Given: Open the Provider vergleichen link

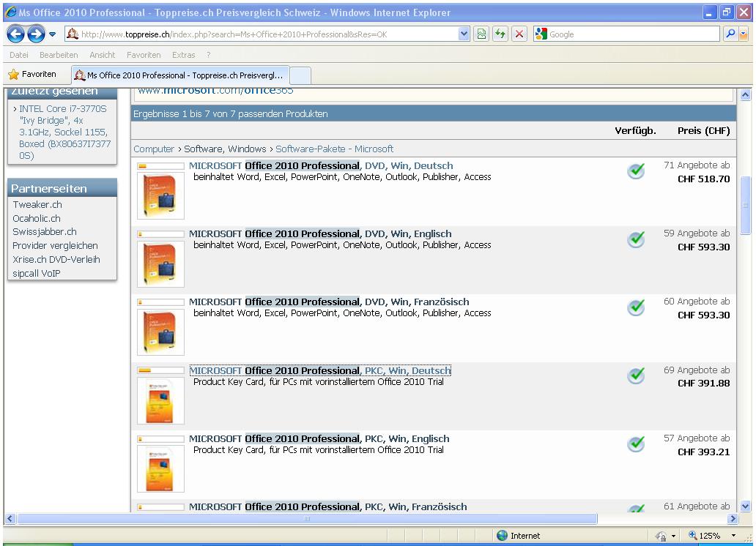Looking at the screenshot, I should 55,246.
